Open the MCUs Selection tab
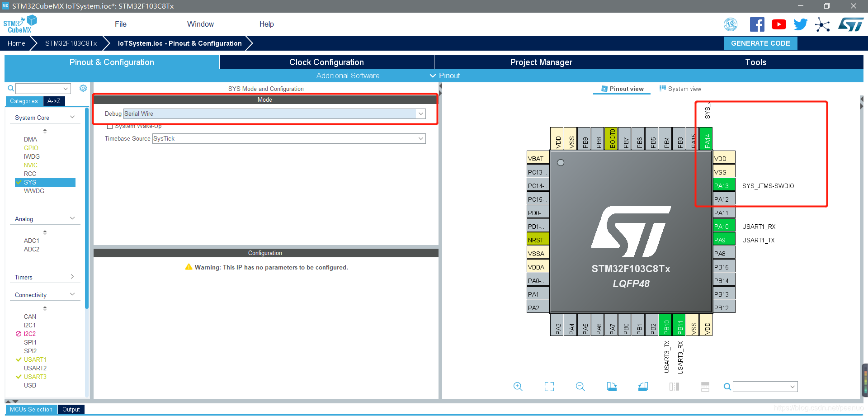The height and width of the screenshot is (416, 868). coord(31,409)
